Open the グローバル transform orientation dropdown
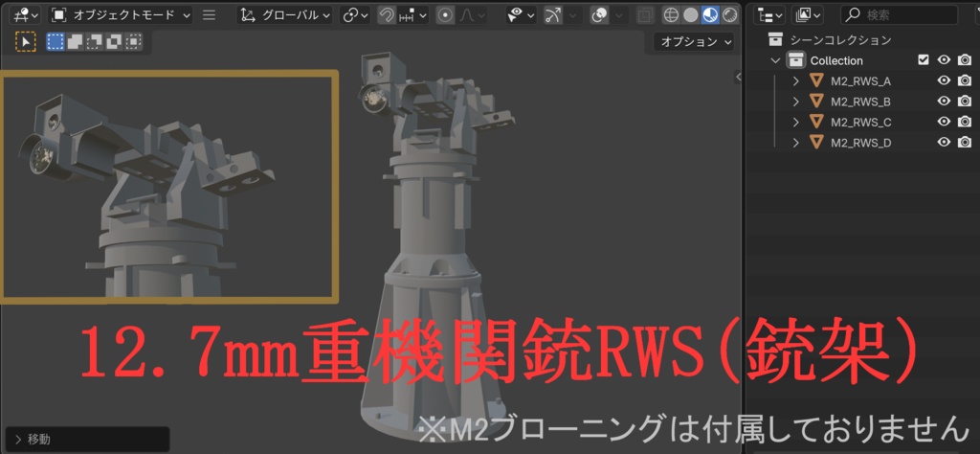Viewport: 980px width, 454px height. coord(285,15)
